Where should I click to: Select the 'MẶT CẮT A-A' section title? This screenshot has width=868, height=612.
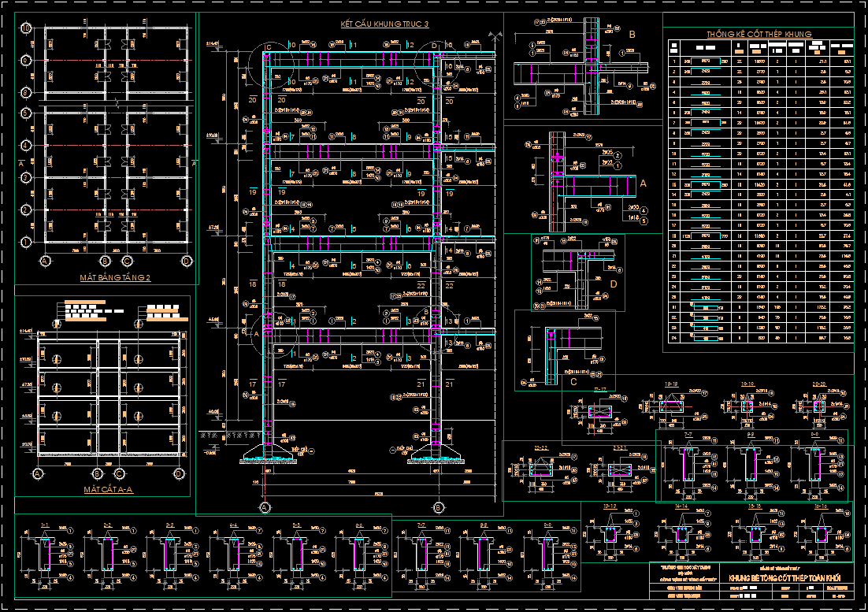point(109,490)
